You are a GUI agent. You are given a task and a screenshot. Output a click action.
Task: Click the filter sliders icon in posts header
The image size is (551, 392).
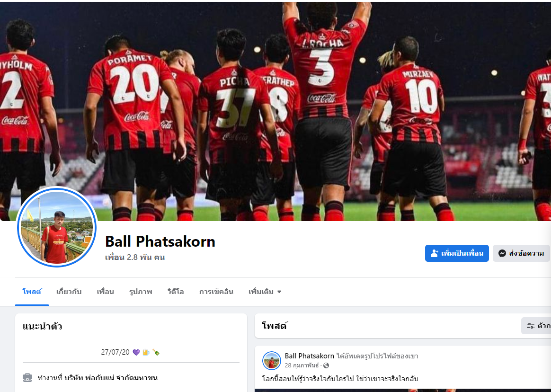pyautogui.click(x=530, y=326)
